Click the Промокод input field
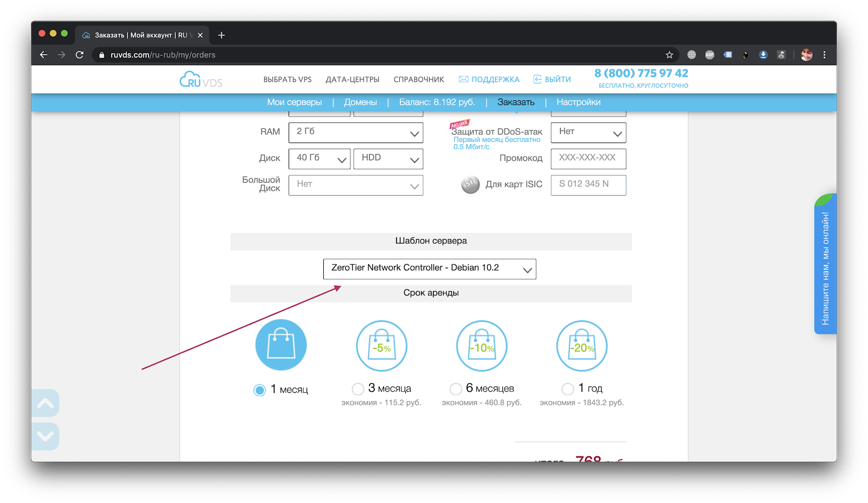868x503 pixels. pos(589,159)
